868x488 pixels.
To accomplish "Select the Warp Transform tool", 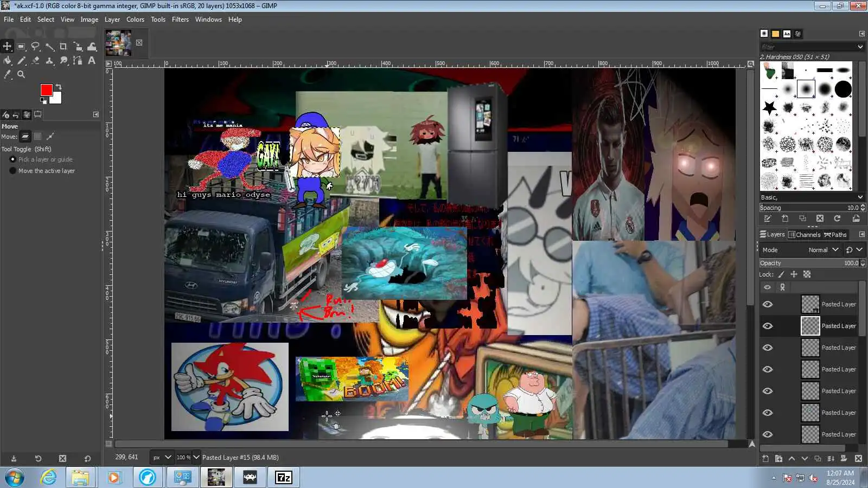I will click(92, 47).
